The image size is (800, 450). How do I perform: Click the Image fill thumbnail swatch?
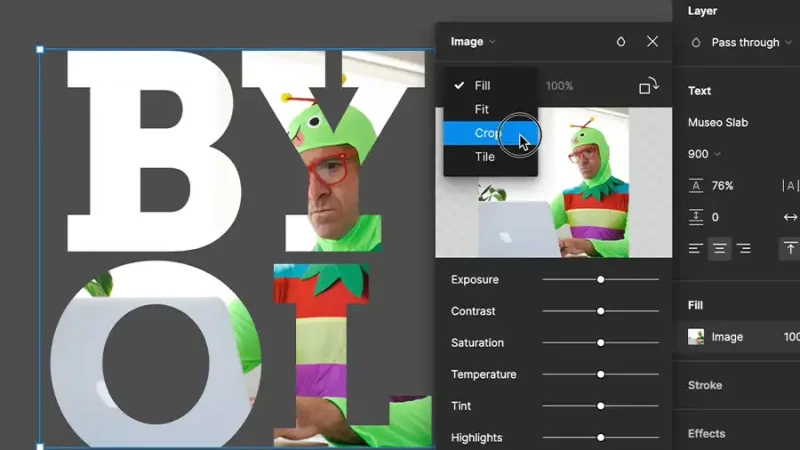click(x=696, y=337)
